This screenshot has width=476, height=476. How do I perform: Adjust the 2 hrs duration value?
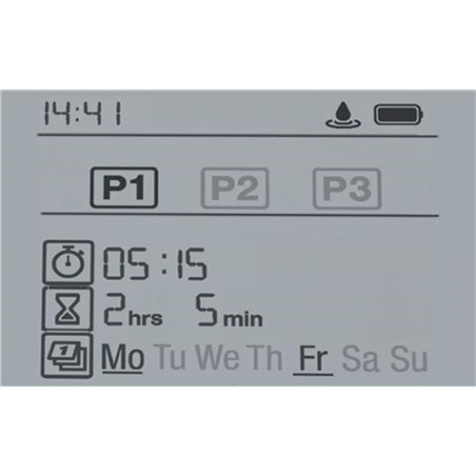132,309
